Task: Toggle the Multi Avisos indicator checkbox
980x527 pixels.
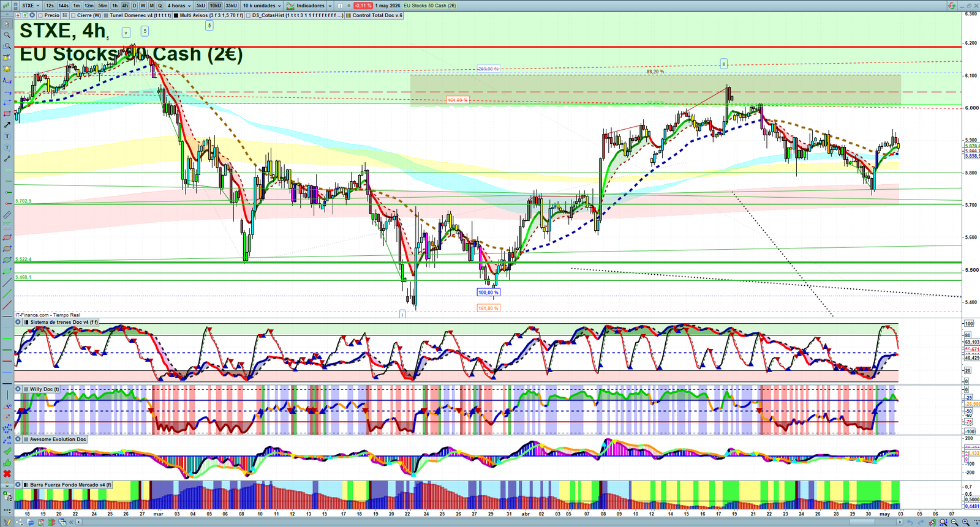Action: [x=176, y=15]
